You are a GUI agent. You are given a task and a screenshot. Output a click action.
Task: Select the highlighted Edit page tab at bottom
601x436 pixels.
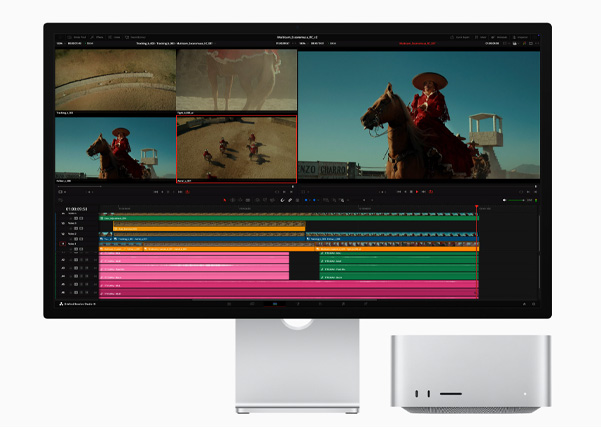coord(274,304)
